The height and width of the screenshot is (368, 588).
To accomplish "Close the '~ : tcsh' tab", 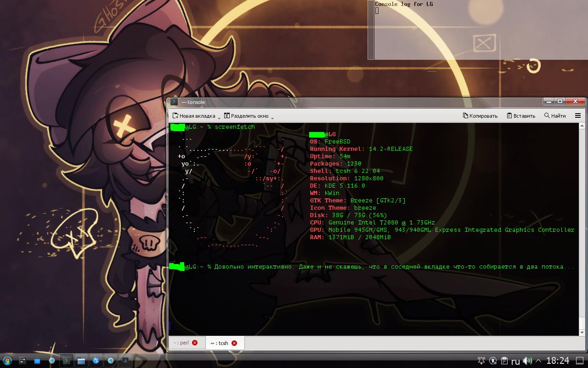I will point(234,343).
